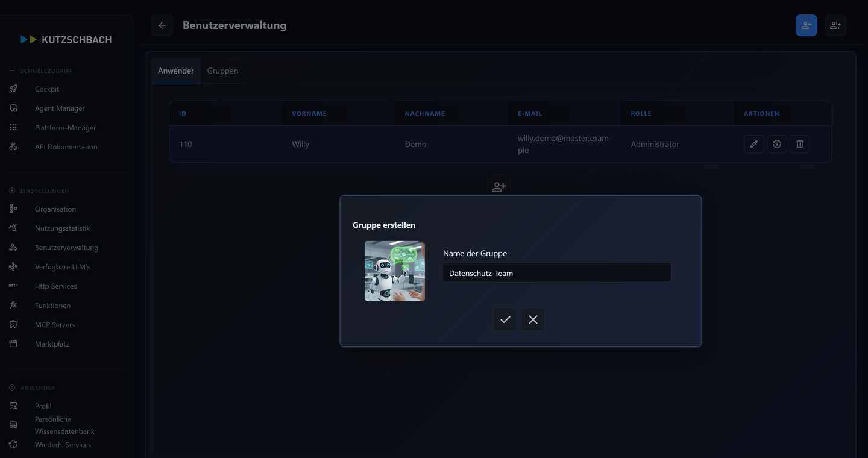This screenshot has width=868, height=458.
Task: Click the Name der Gruppe input field
Action: (x=557, y=272)
